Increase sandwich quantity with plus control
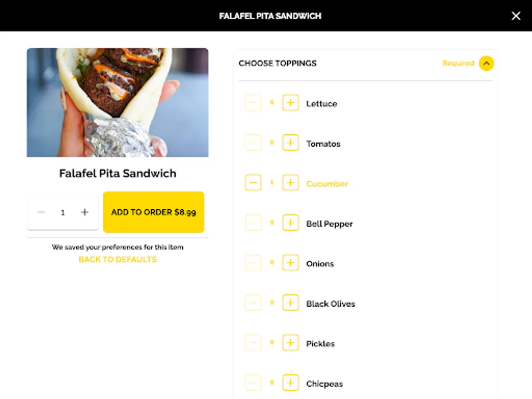The image size is (532, 399). click(84, 212)
